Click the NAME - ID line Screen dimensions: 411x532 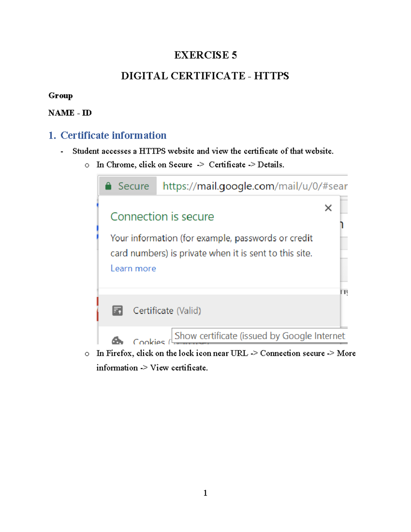70,113
